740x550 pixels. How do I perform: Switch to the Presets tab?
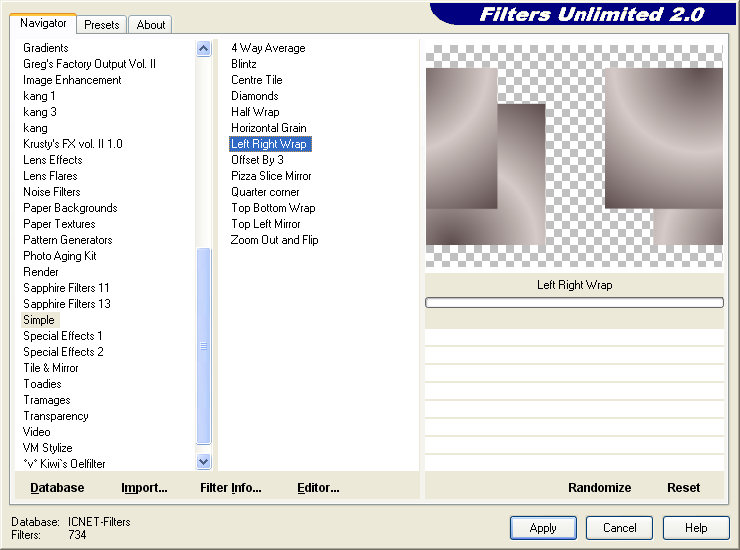[x=102, y=25]
